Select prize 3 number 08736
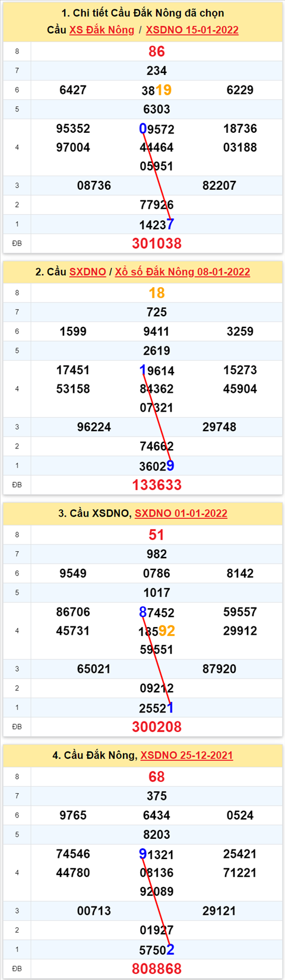 pos(94,186)
